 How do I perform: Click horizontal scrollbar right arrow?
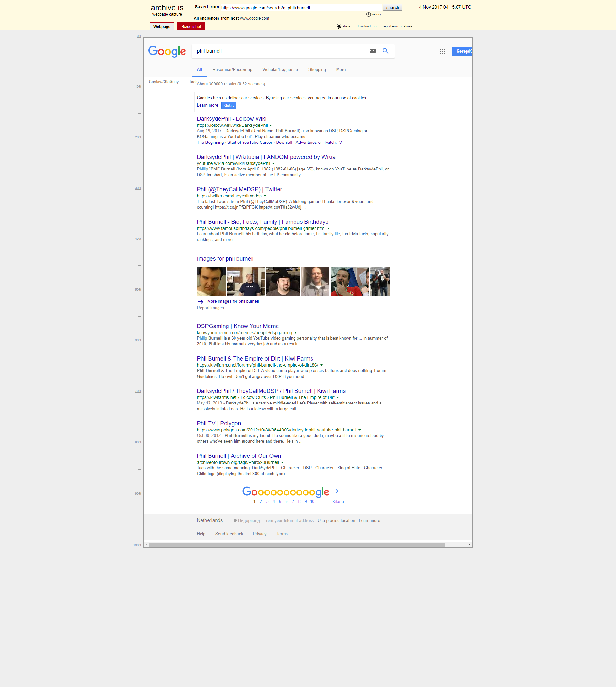pos(469,544)
